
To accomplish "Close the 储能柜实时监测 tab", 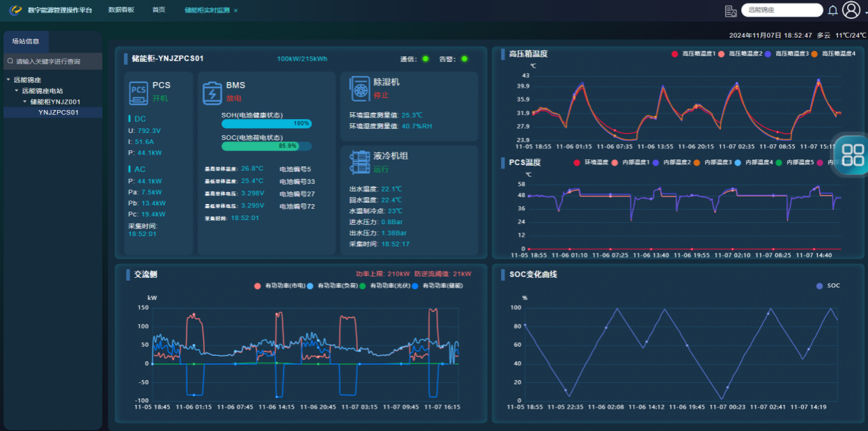I will tap(235, 10).
